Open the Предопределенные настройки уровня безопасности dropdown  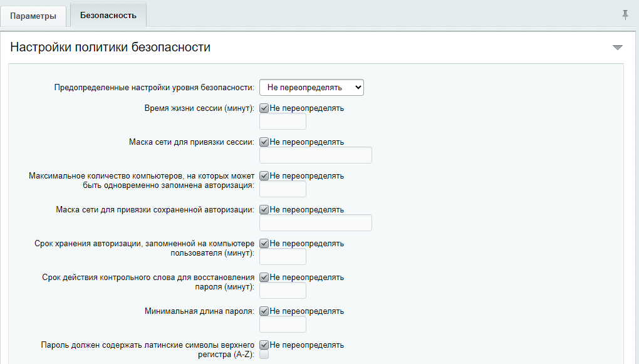tap(311, 87)
